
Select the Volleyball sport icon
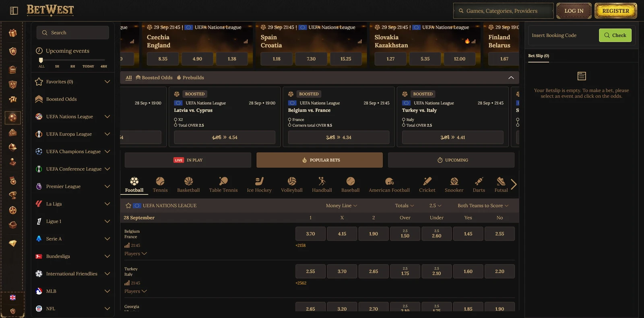pyautogui.click(x=292, y=185)
